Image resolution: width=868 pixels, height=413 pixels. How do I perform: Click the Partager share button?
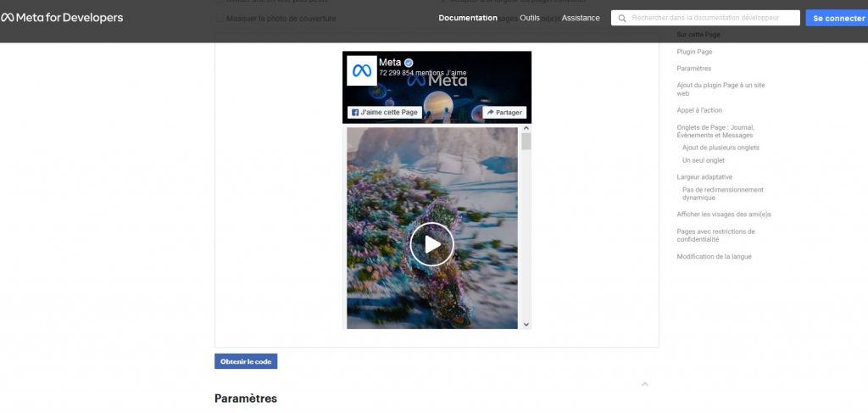pyautogui.click(x=504, y=112)
